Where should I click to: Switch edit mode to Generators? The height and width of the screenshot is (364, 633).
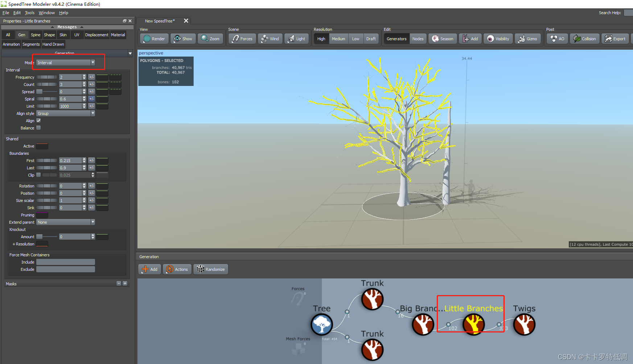pyautogui.click(x=396, y=39)
